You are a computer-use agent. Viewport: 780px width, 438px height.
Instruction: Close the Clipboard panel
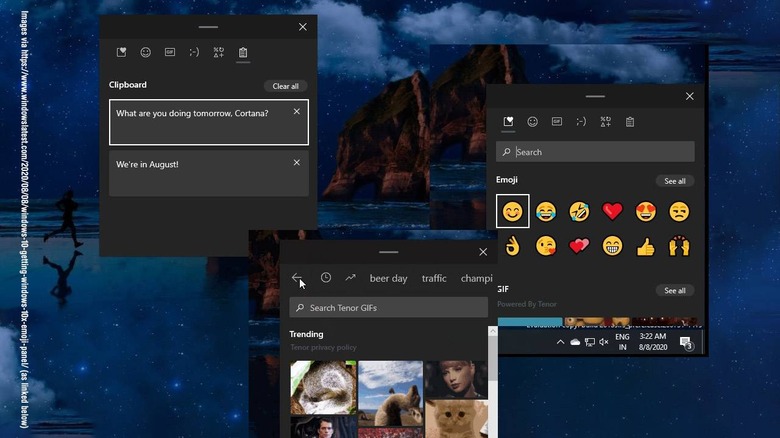[x=302, y=27]
